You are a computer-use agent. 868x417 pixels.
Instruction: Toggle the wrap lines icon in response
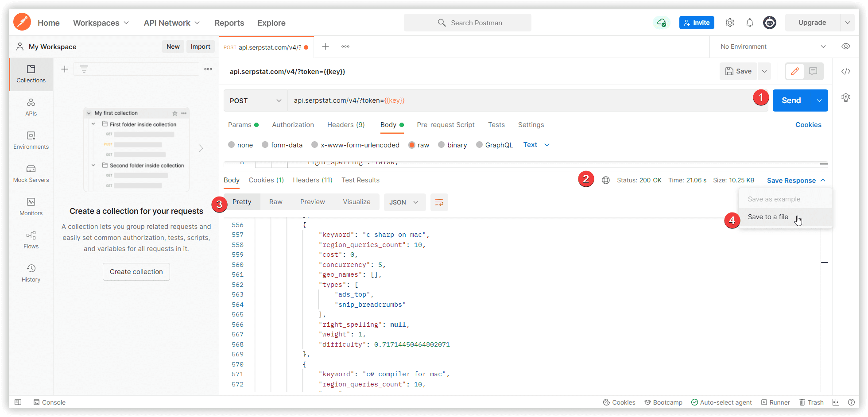(439, 202)
